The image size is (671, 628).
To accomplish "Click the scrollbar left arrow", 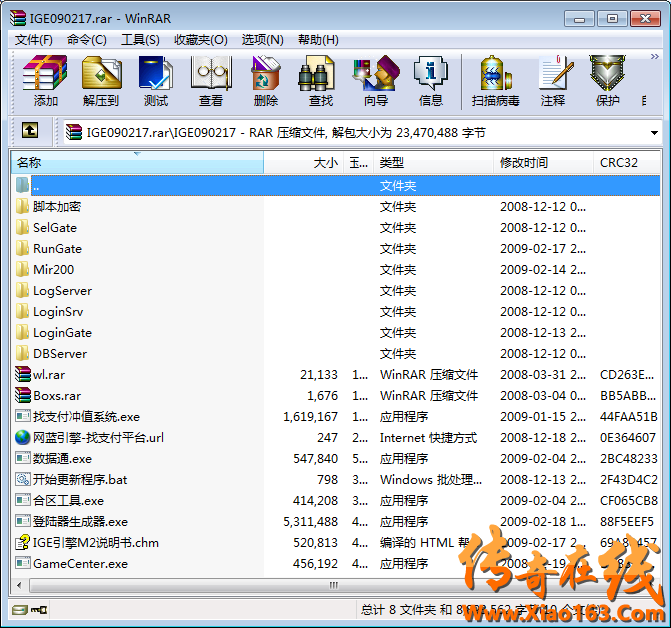I will (19, 585).
